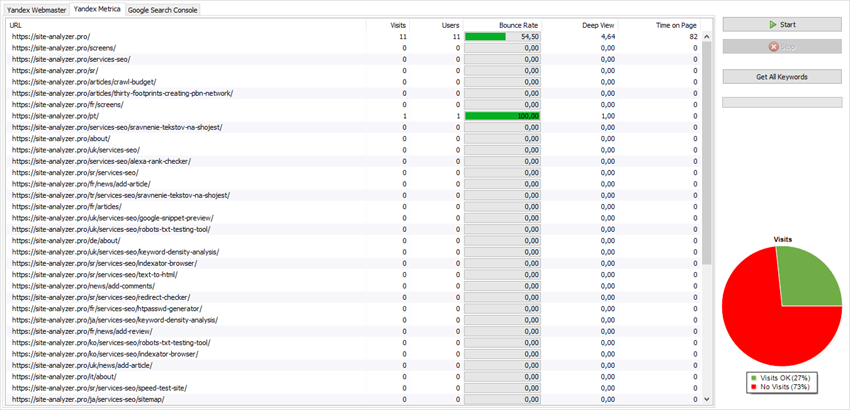This screenshot has height=410, width=850.
Task: Select row https://site-analyzer.pro/about/
Action: pos(355,138)
